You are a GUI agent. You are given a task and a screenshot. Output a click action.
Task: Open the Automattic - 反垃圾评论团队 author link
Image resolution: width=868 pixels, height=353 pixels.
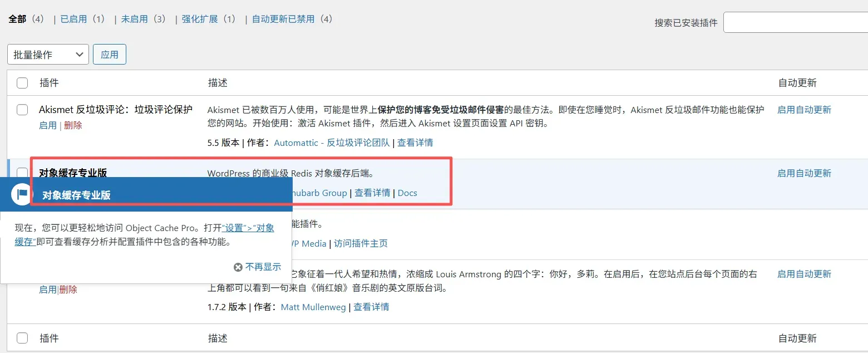(332, 143)
